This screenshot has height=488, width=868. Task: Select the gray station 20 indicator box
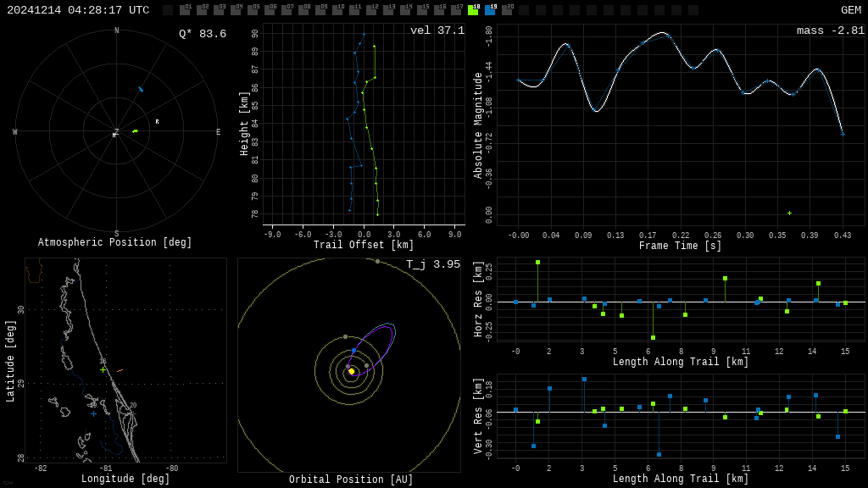click(x=507, y=10)
